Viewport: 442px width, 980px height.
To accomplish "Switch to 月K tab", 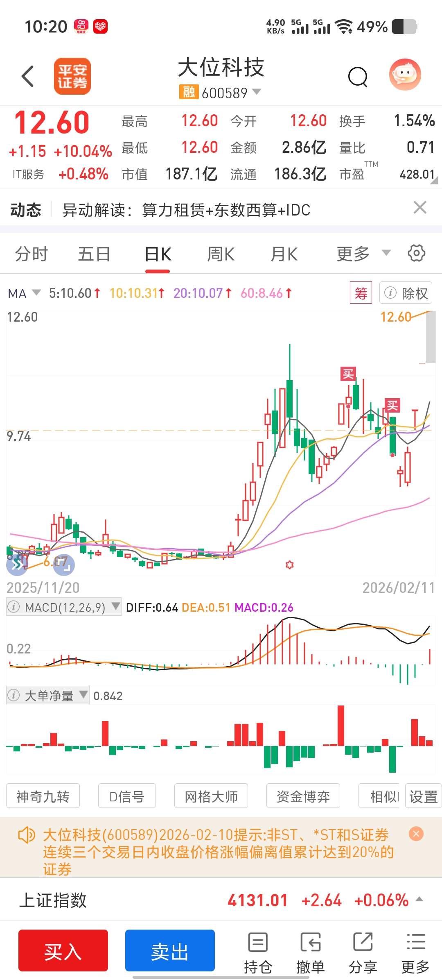I will (284, 254).
